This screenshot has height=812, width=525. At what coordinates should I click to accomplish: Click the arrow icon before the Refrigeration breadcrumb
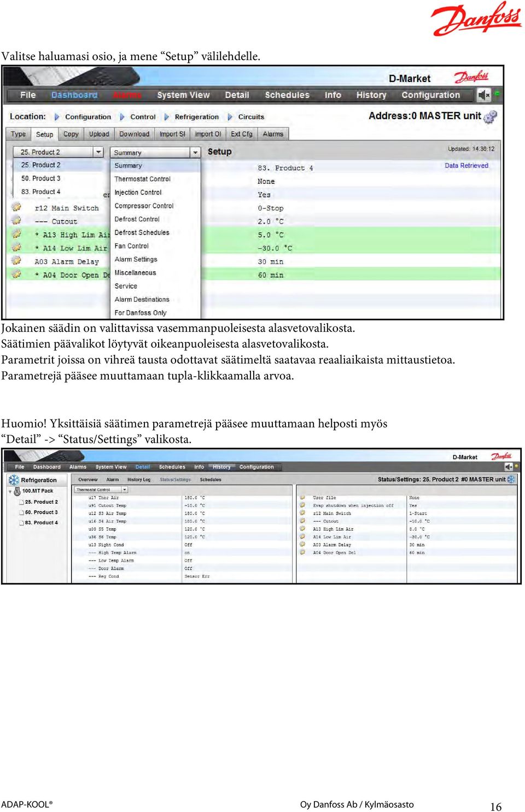click(167, 117)
